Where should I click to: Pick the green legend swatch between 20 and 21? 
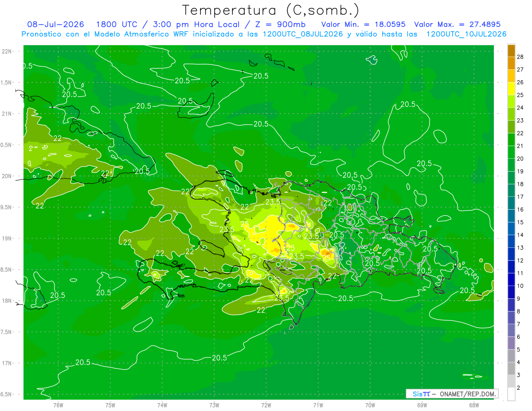pyautogui.click(x=511, y=152)
